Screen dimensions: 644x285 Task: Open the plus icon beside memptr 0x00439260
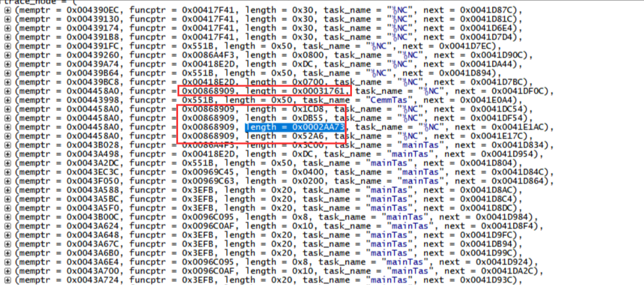click(7, 55)
